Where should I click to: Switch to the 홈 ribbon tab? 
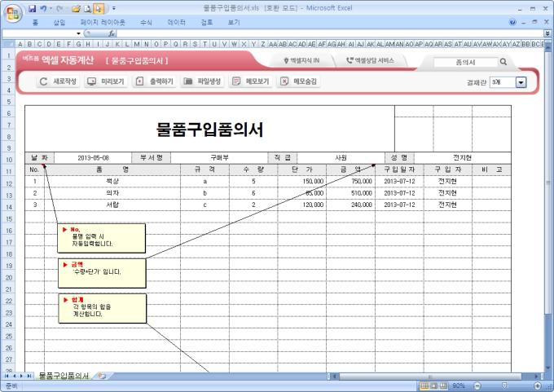pyautogui.click(x=35, y=23)
